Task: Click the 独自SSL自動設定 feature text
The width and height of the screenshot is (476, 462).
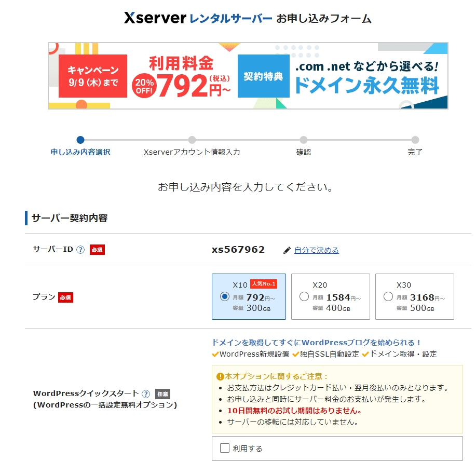Action: [x=330, y=354]
